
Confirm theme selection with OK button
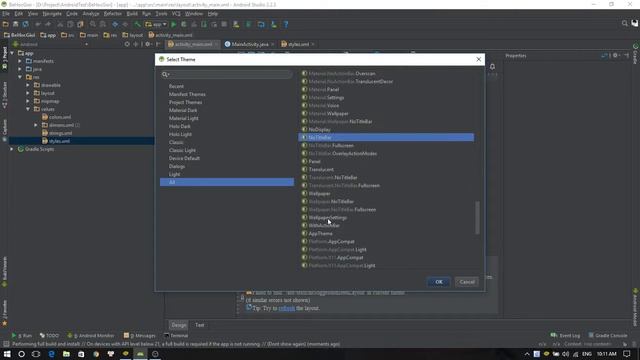[439, 282]
